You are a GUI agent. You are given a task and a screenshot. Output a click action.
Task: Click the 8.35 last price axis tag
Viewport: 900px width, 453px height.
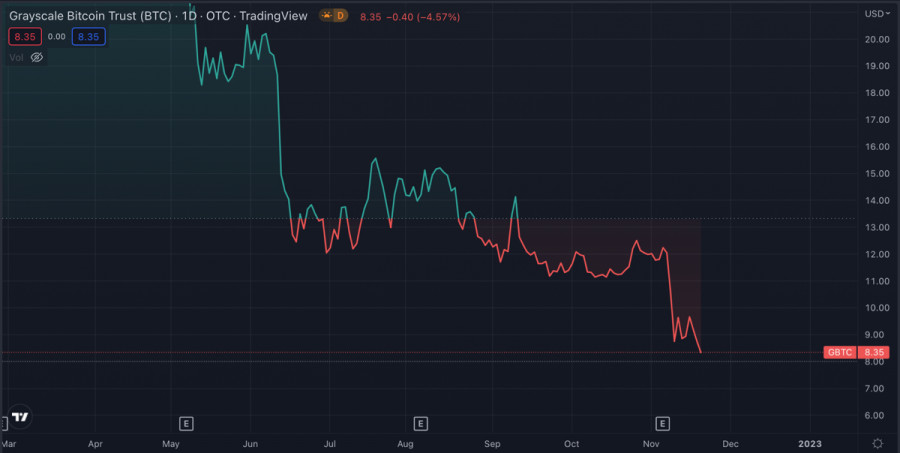(872, 353)
